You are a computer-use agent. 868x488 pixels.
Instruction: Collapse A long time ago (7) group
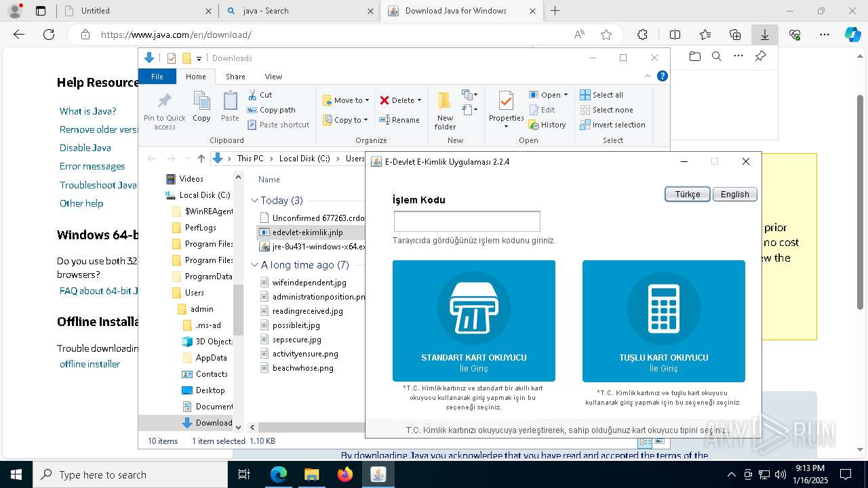(254, 265)
